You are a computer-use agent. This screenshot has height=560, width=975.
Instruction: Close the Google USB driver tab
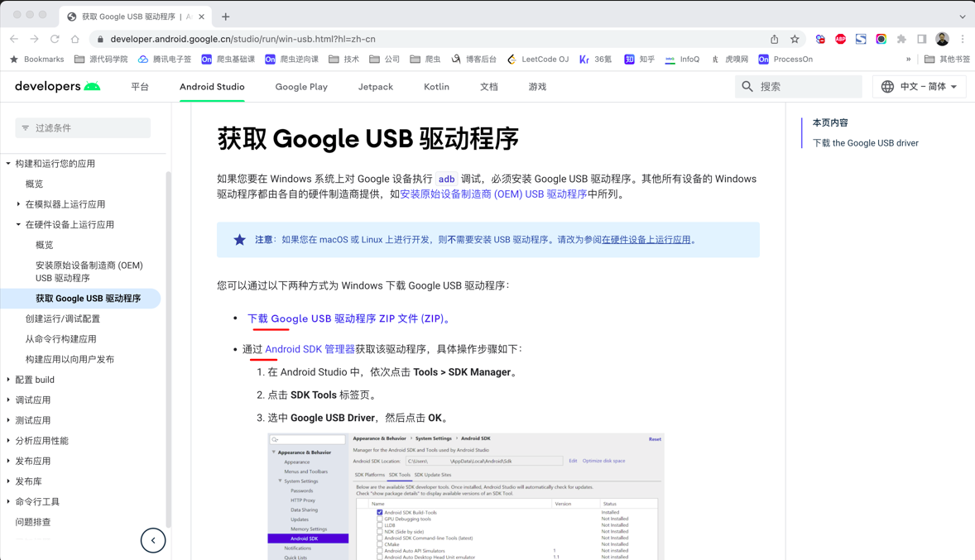click(x=201, y=17)
